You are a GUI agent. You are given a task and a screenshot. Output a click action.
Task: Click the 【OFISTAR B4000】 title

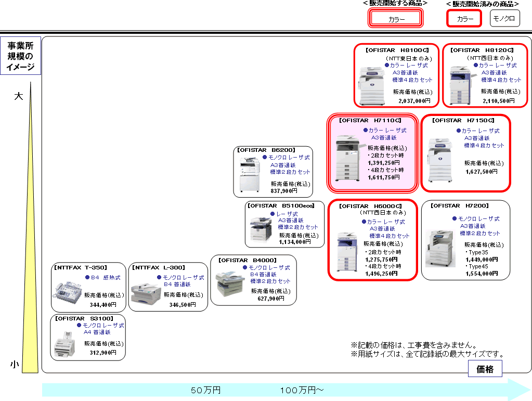coord(248,260)
